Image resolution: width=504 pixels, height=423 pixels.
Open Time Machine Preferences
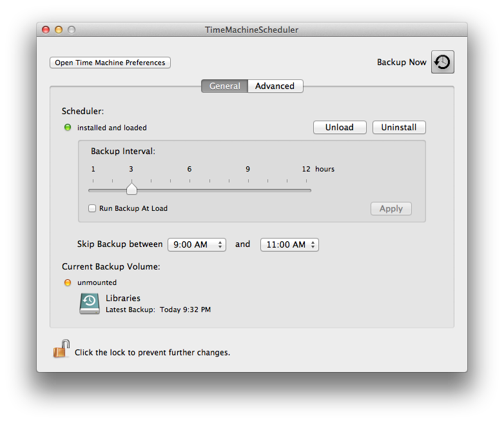[x=110, y=63]
